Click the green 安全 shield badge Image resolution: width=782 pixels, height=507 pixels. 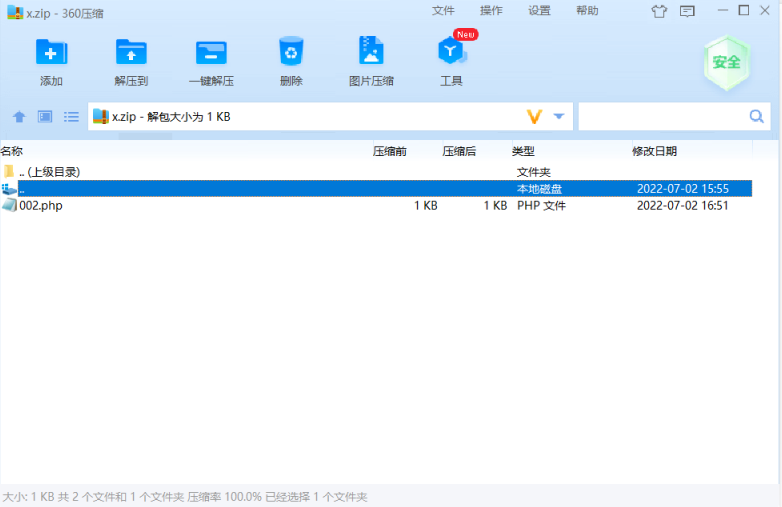[726, 62]
